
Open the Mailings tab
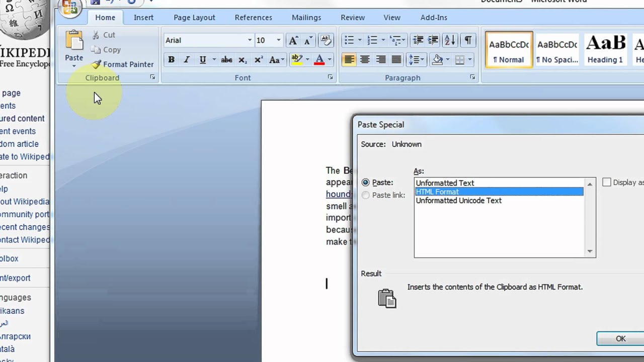[306, 18]
